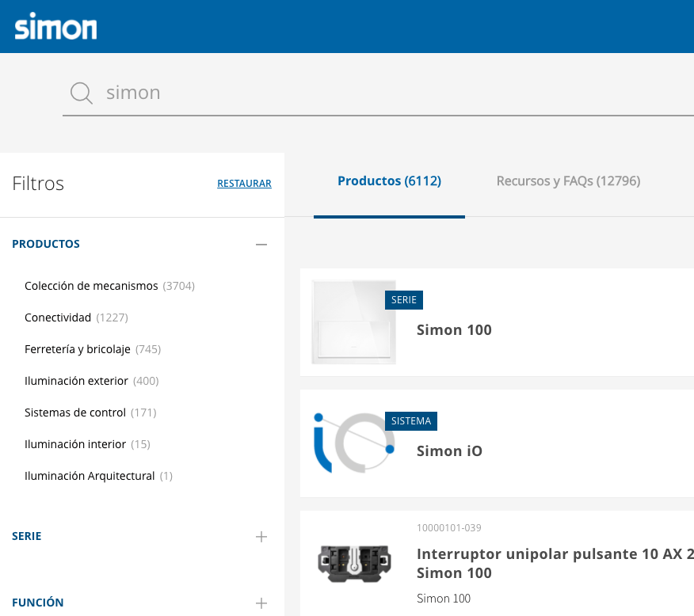This screenshot has width=694, height=616.
Task: Open the Simon iO system result title
Action: tap(449, 451)
